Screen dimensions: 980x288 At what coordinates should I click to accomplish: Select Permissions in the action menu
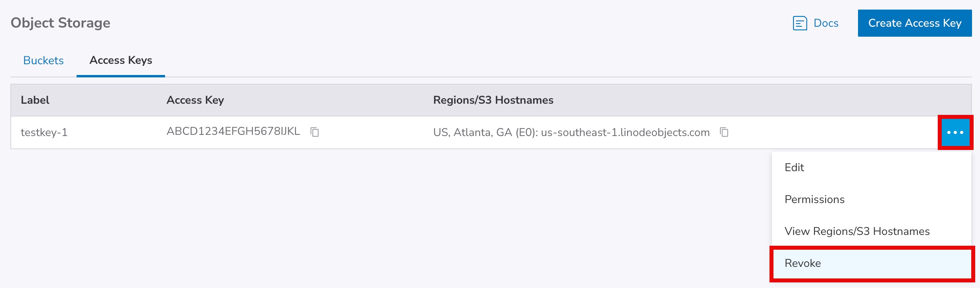815,199
